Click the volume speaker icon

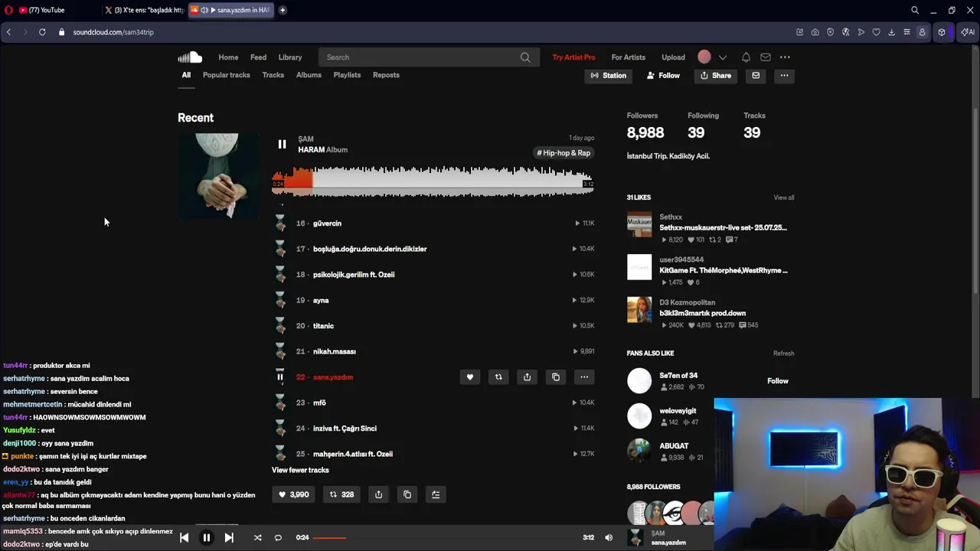609,538
